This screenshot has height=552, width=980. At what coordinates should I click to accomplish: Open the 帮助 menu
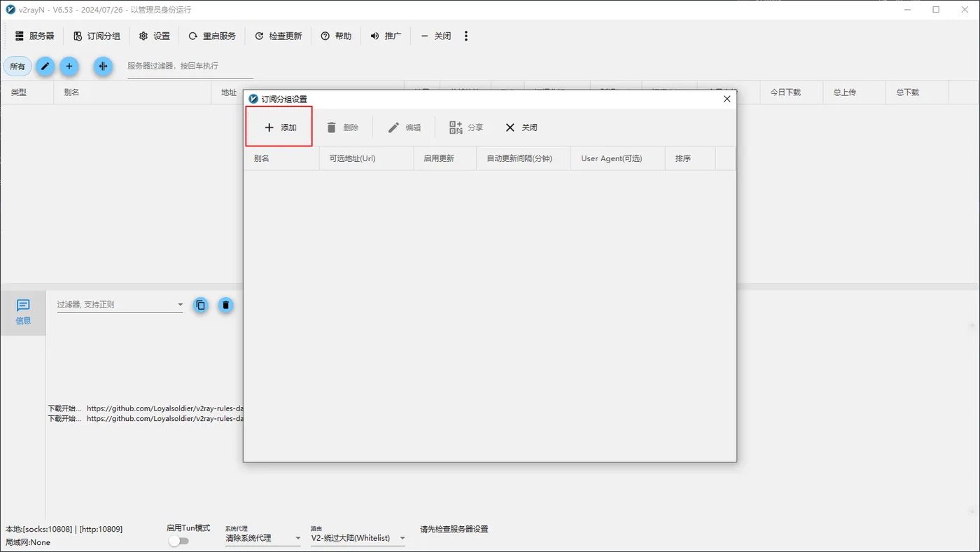336,36
